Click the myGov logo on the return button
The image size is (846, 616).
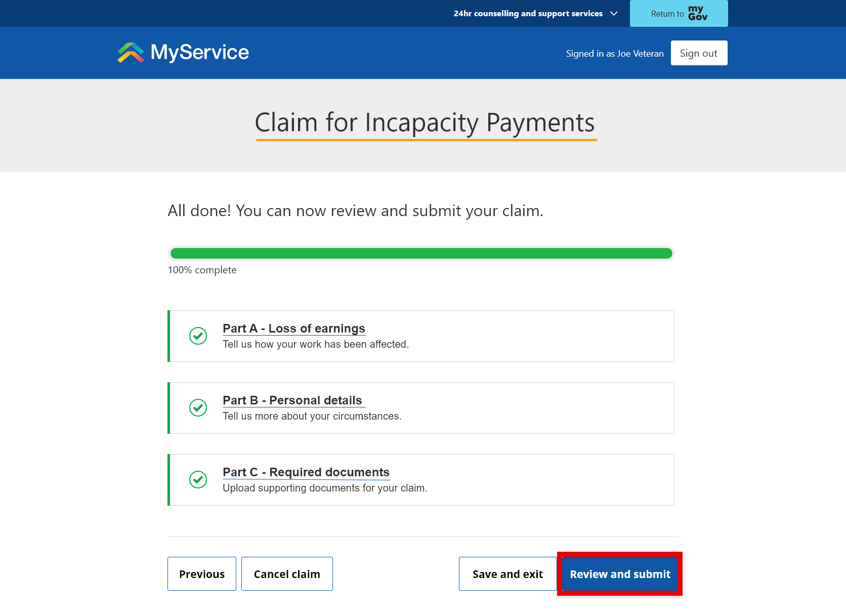698,13
